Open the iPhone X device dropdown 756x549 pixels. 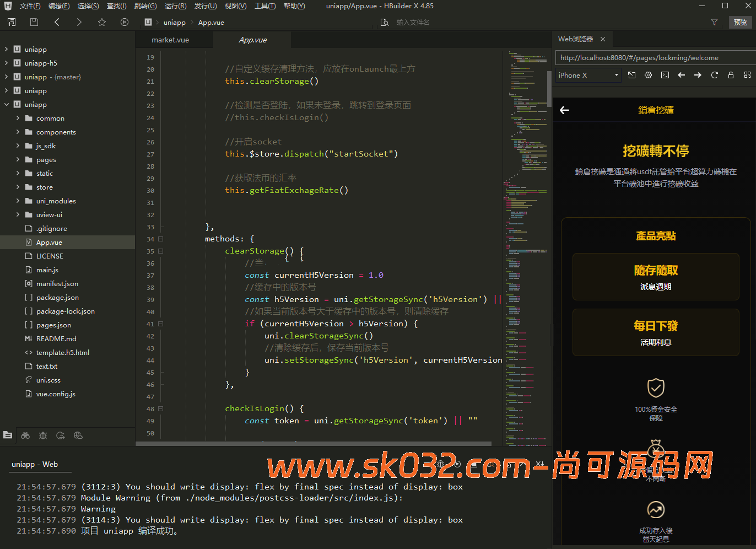[588, 76]
